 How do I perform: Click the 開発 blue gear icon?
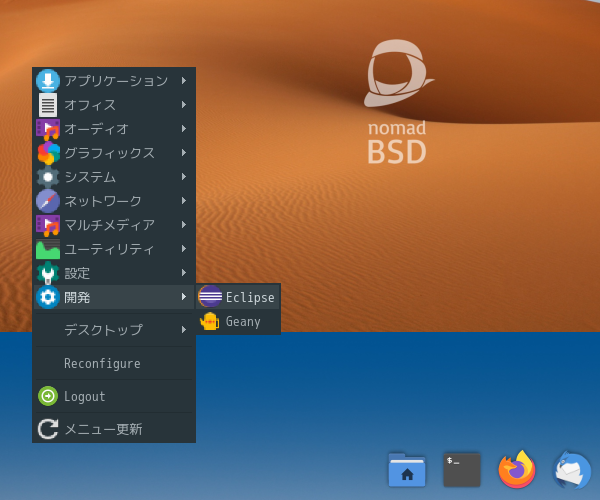pos(48,297)
